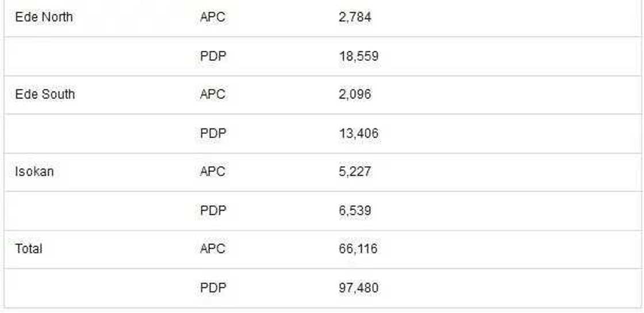Click the PDP label beside 13,406

click(x=213, y=133)
